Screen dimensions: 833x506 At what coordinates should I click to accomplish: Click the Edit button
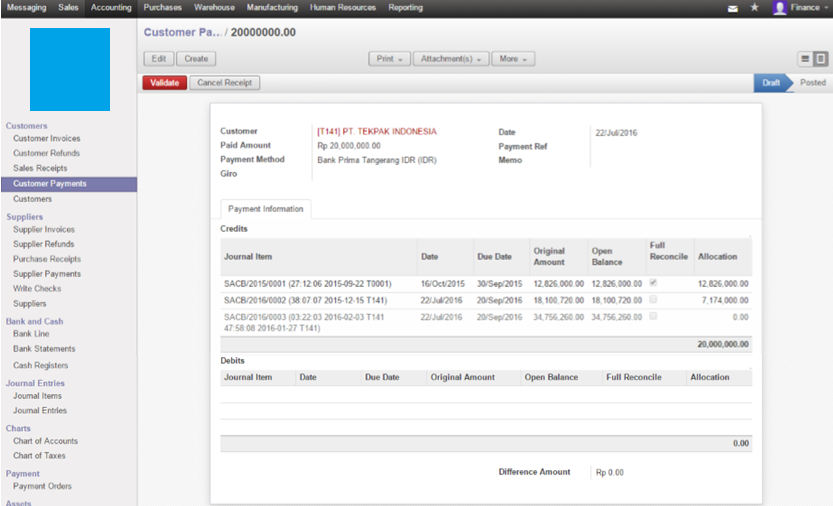(x=158, y=59)
